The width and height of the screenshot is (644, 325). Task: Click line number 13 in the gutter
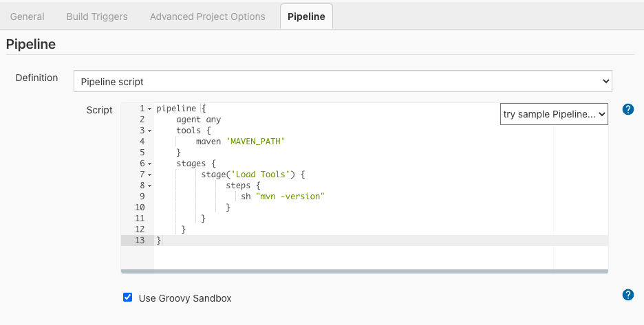140,240
